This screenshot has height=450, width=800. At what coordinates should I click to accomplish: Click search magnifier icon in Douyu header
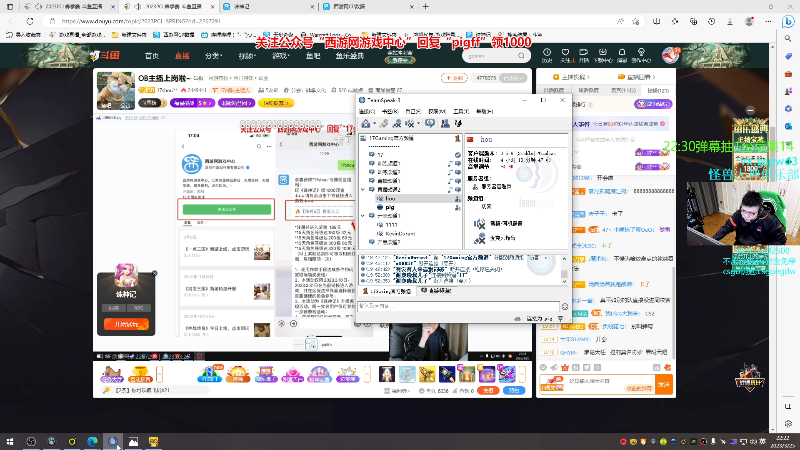521,56
